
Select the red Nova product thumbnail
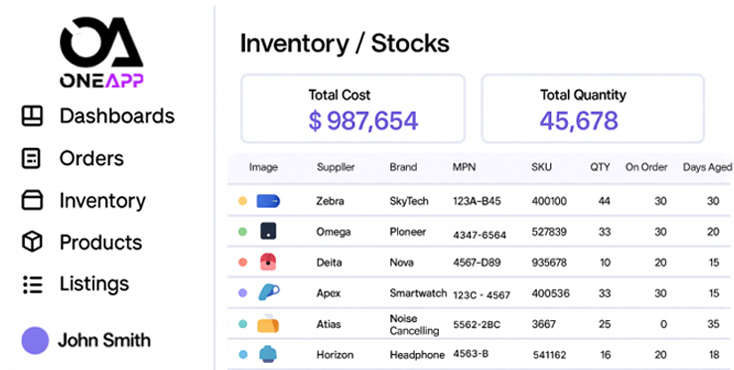click(268, 262)
